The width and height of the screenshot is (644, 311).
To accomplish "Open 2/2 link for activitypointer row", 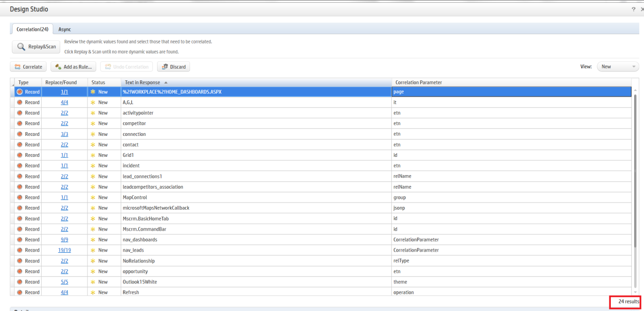I will (x=65, y=113).
